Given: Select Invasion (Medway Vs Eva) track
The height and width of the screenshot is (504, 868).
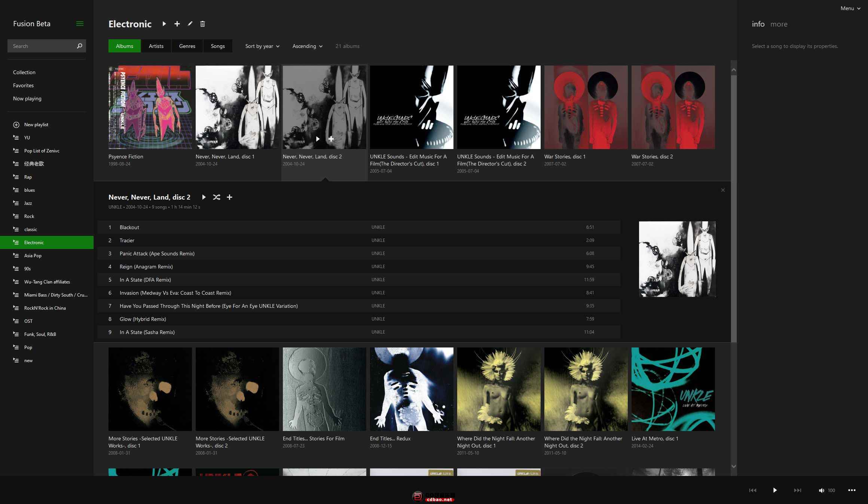Looking at the screenshot, I should [x=359, y=293].
